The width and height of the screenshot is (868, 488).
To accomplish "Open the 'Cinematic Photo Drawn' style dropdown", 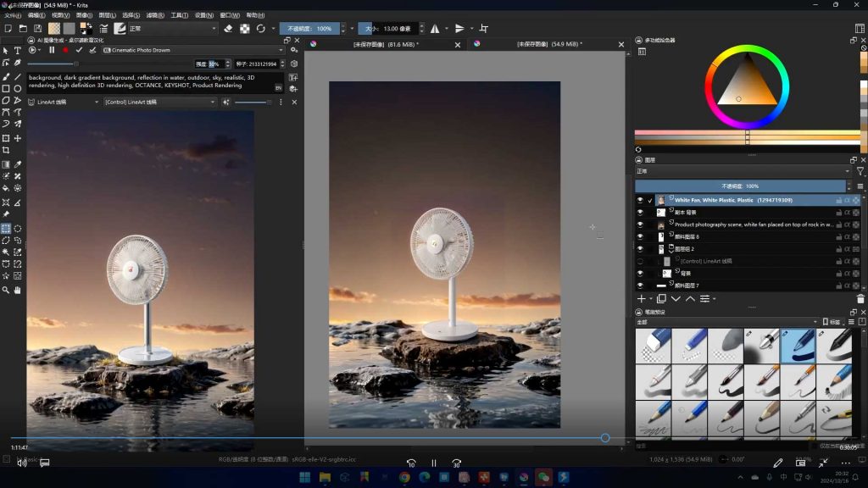I will coord(193,50).
